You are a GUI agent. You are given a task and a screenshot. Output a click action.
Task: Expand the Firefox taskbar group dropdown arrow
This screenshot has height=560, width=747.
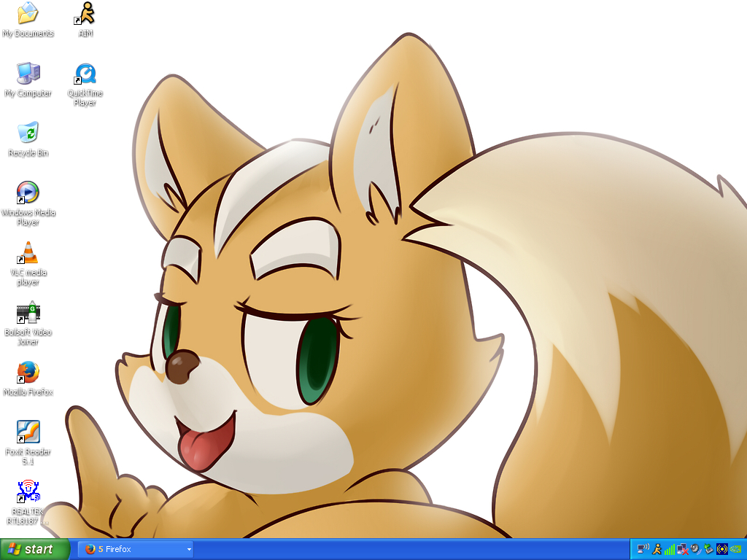point(189,549)
